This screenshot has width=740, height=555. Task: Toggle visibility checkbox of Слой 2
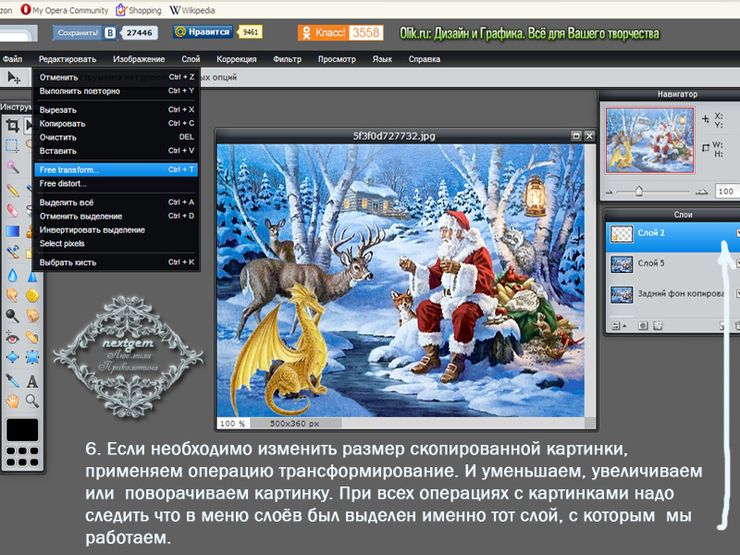[738, 233]
